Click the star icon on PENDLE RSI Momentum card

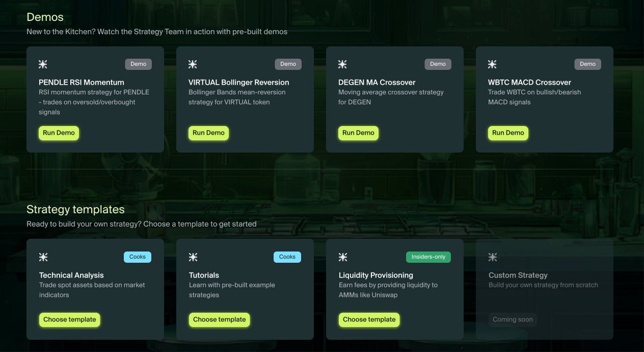(x=43, y=64)
